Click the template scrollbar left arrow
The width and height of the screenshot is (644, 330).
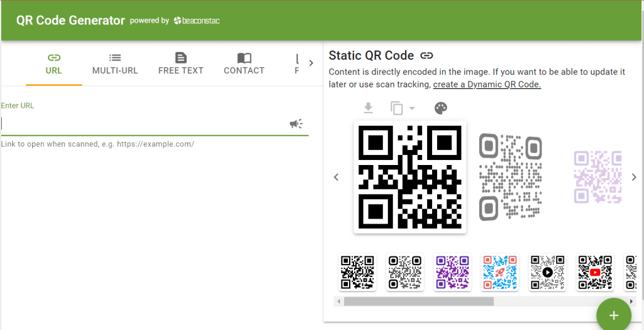coord(339,302)
